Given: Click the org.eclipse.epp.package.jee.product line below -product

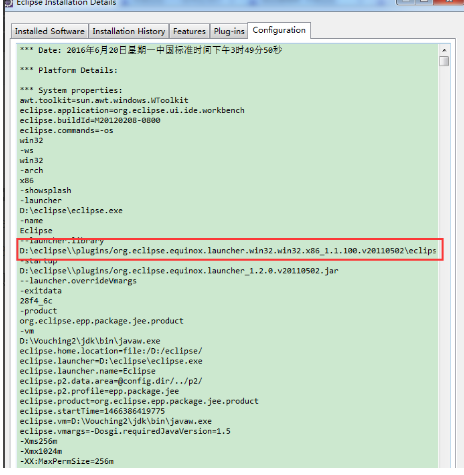Looking at the screenshot, I should (102, 321).
